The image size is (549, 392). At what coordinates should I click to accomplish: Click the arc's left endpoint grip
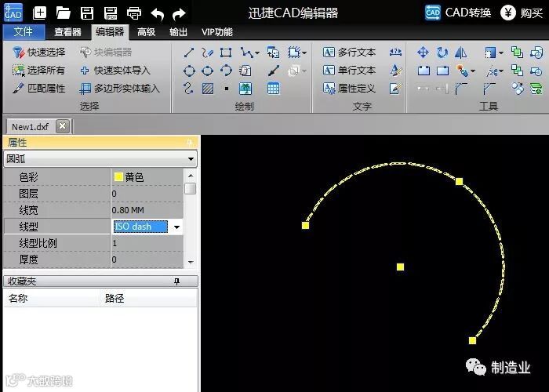(x=306, y=225)
